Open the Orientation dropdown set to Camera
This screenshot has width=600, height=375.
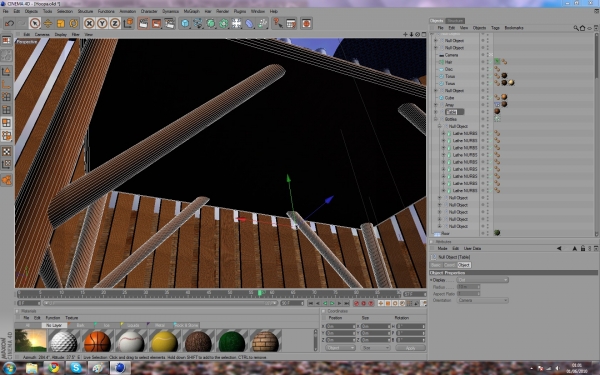[x=482, y=300]
